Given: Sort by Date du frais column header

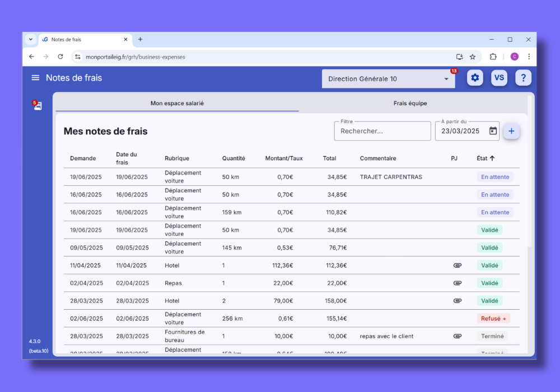Looking at the screenshot, I should [127, 158].
